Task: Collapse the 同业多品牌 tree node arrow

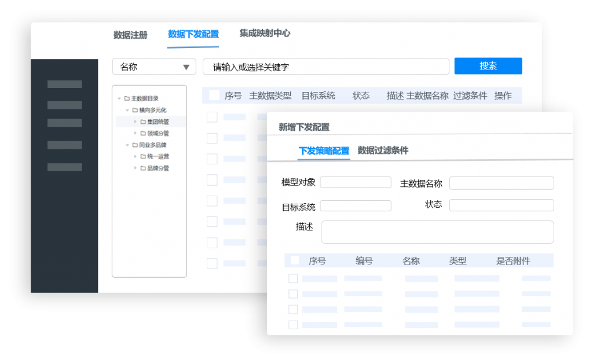Action: pos(127,145)
